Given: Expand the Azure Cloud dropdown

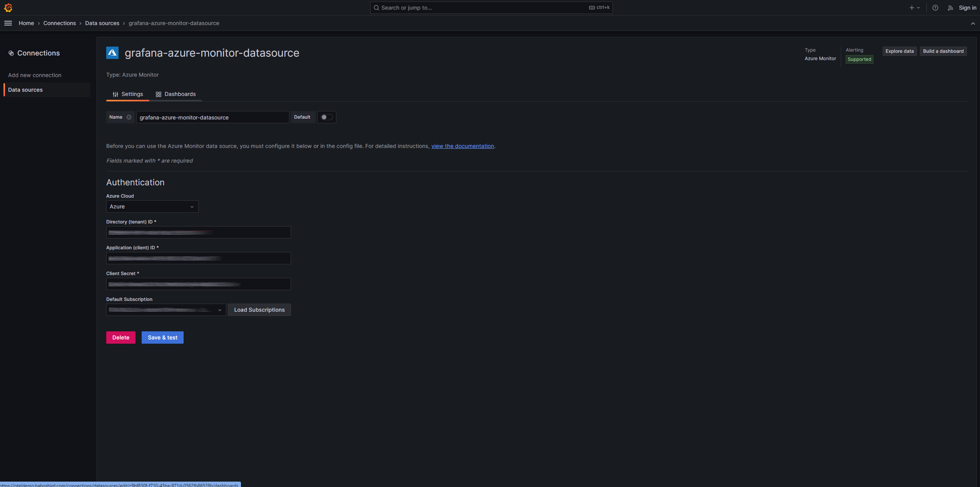Looking at the screenshot, I should [x=152, y=207].
